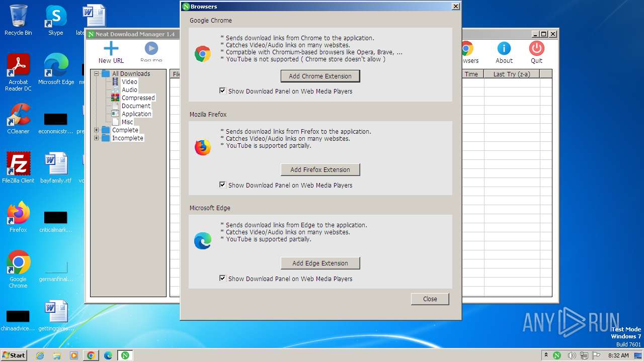
Task: Select the Application category icon
Action: point(115,114)
